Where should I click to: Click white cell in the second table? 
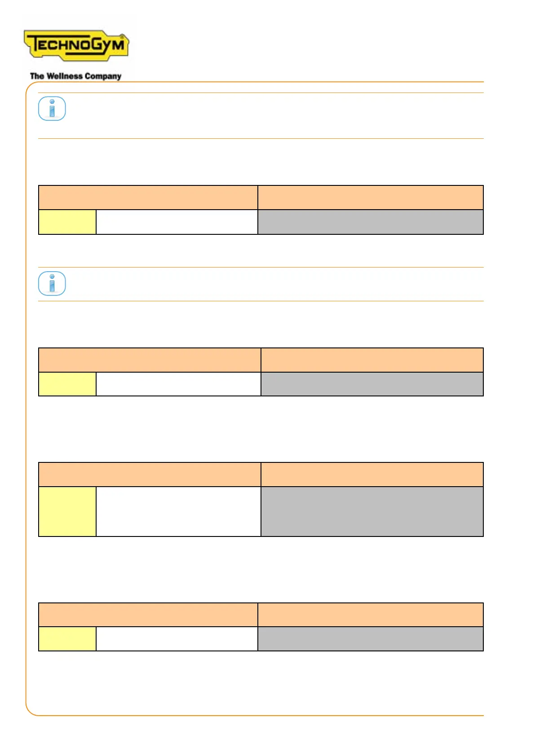178,384
